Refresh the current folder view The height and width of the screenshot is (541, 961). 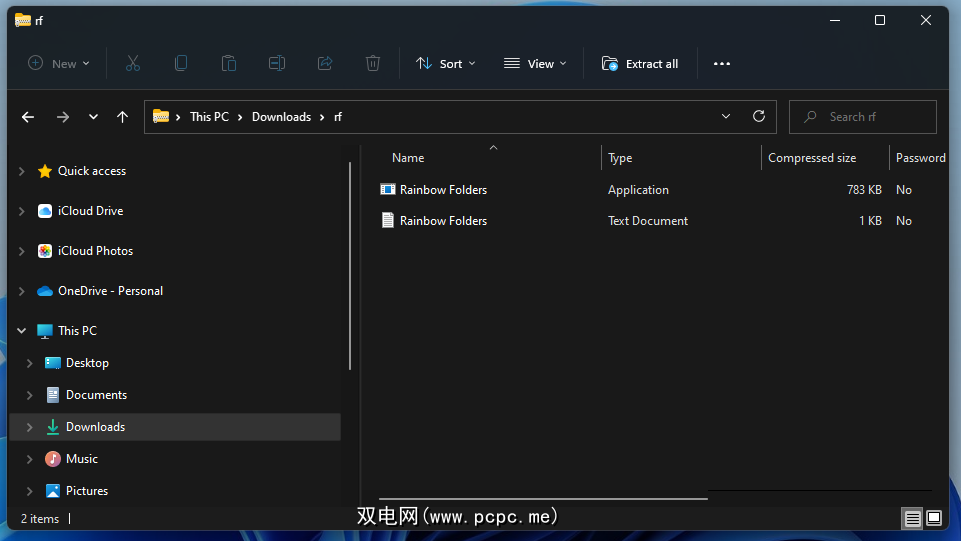tap(759, 116)
